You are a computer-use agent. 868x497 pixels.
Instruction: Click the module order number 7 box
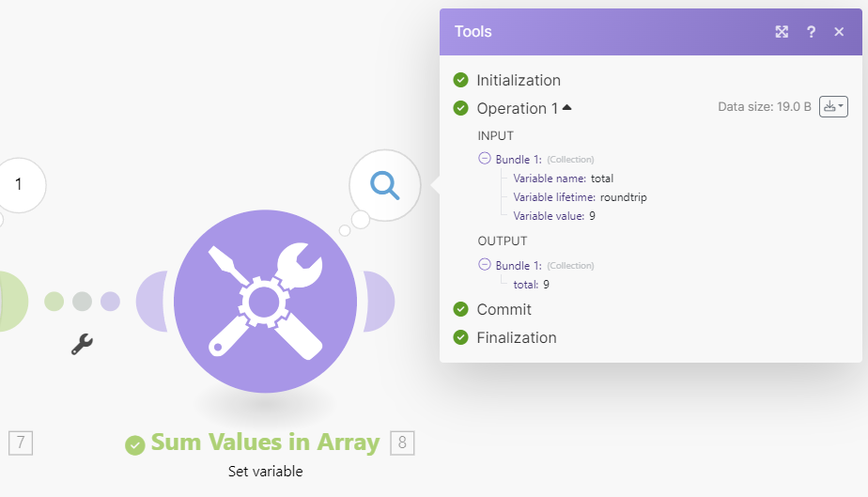(x=21, y=443)
